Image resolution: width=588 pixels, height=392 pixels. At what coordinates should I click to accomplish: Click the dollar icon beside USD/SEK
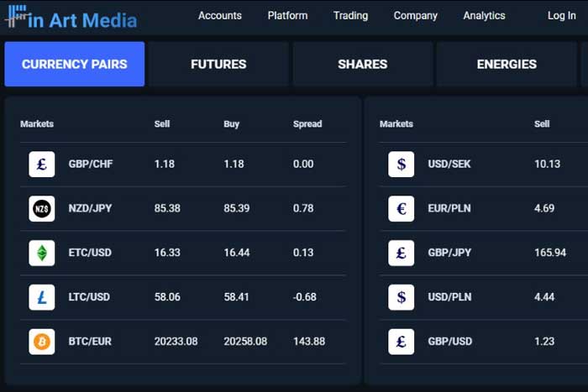click(x=402, y=165)
